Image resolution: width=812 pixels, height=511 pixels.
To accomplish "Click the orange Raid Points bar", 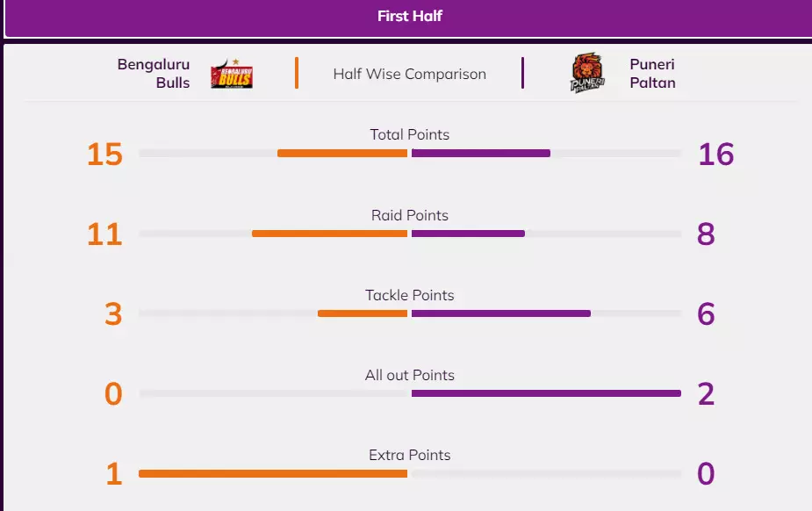I will coord(330,234).
